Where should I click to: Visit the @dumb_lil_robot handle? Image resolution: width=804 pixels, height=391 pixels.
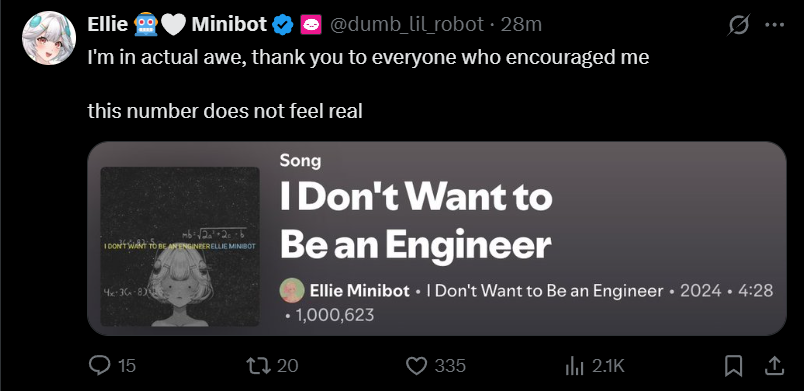point(407,24)
